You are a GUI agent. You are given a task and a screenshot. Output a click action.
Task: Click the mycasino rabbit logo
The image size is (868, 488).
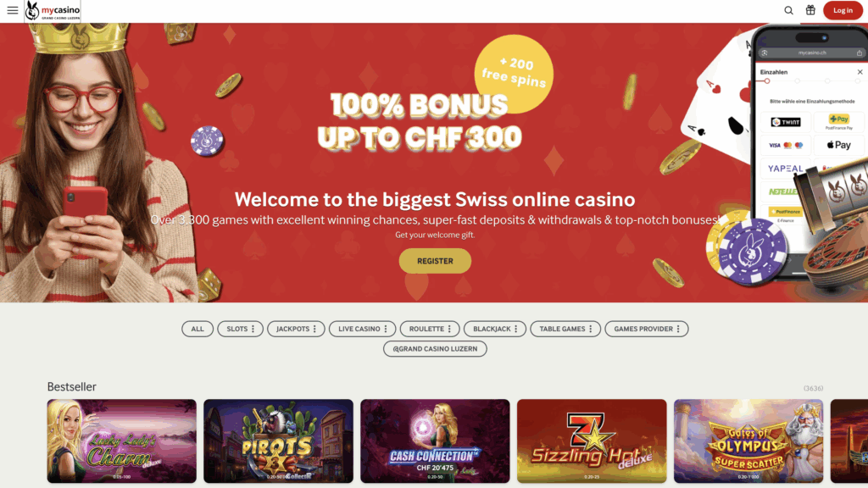coord(53,10)
